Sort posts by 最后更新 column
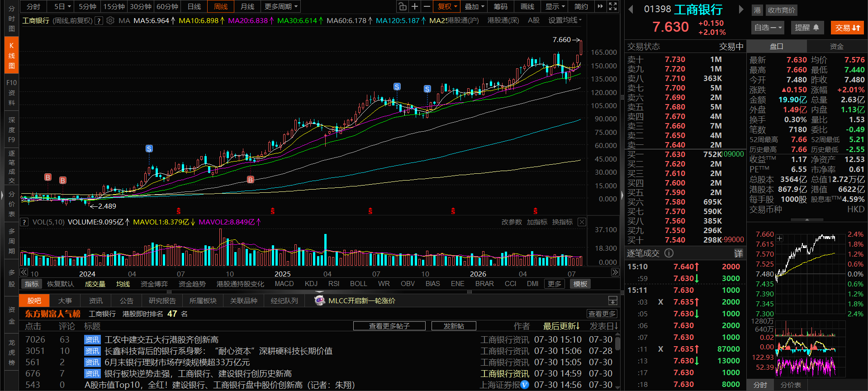The image size is (868, 391). [x=561, y=326]
